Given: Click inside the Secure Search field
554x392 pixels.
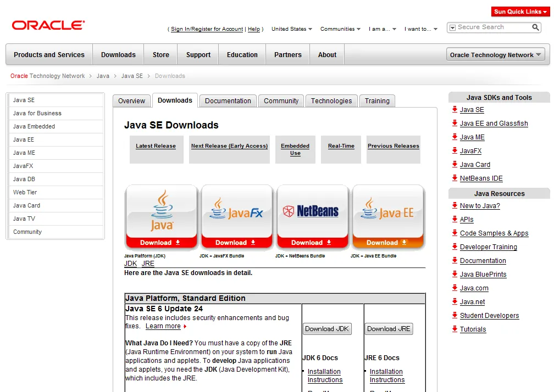Looking at the screenshot, I should click(493, 27).
